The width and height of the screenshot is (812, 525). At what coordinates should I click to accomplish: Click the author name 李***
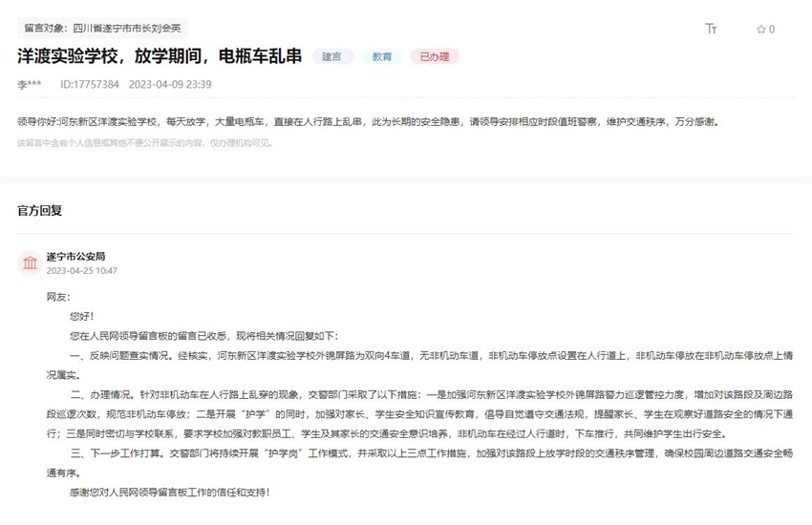tap(29, 84)
